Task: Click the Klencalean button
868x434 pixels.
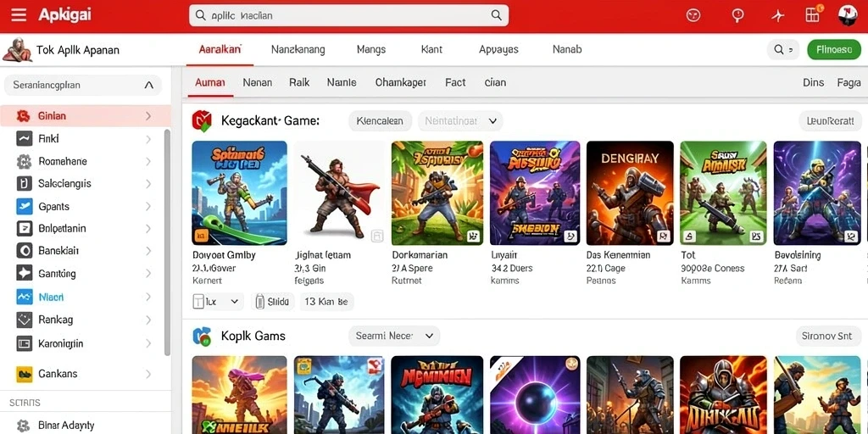Action: (381, 120)
